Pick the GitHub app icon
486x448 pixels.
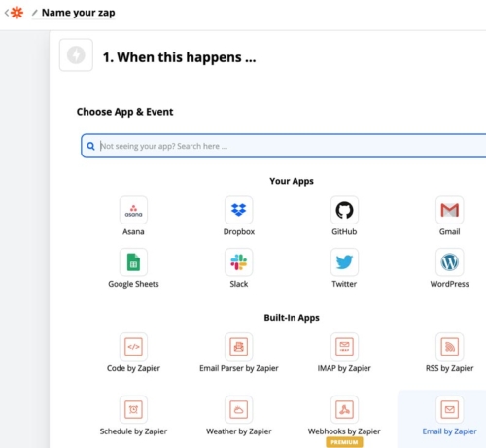[x=344, y=210]
